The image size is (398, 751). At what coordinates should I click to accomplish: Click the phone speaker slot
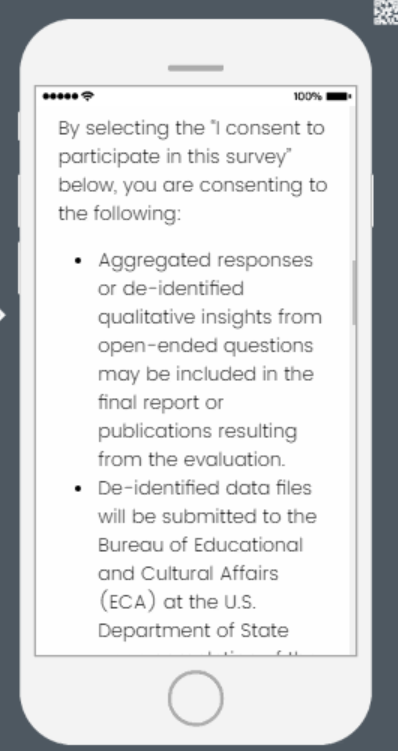(195, 68)
